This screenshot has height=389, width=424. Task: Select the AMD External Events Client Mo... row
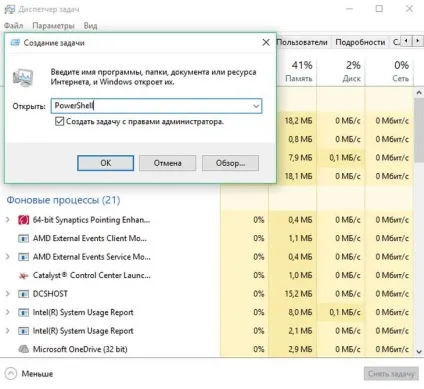click(207, 238)
